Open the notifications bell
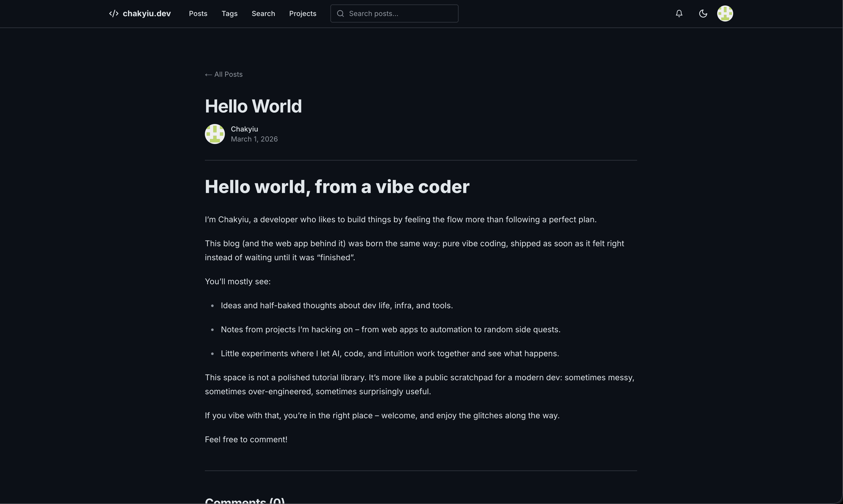Viewport: 843px width, 504px height. tap(679, 13)
